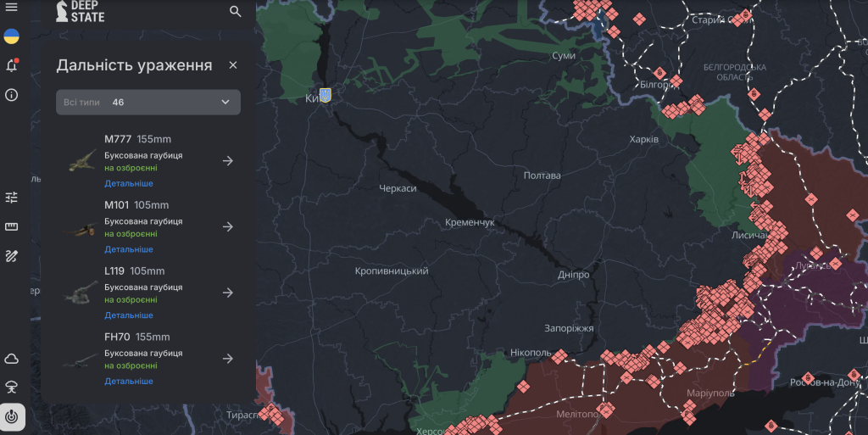Close the Дальність ураження panel
The image size is (868, 435).
(x=233, y=65)
